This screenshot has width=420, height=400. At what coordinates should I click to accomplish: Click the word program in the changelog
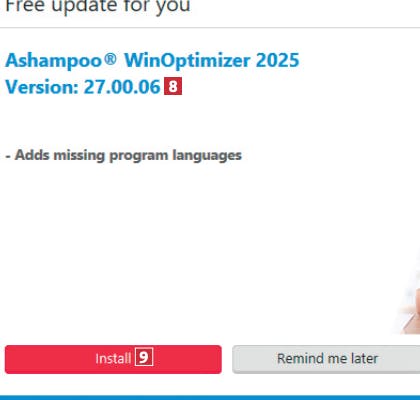(x=139, y=156)
